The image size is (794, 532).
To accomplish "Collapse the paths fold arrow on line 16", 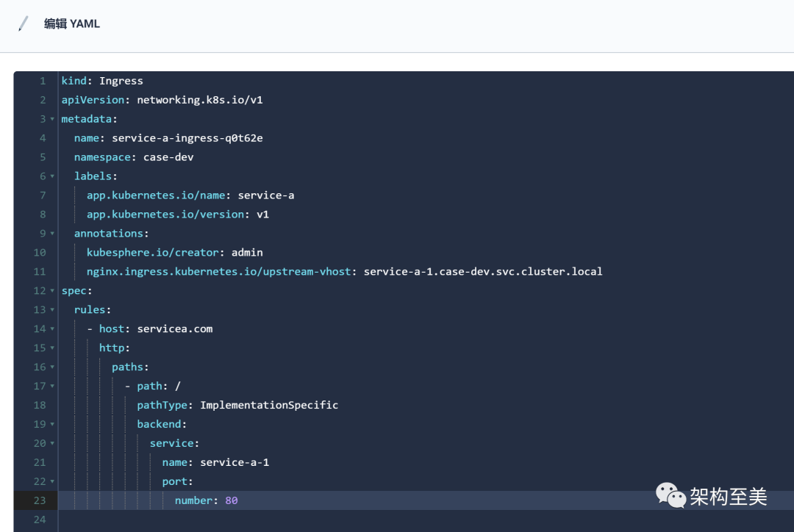I will pos(52,367).
